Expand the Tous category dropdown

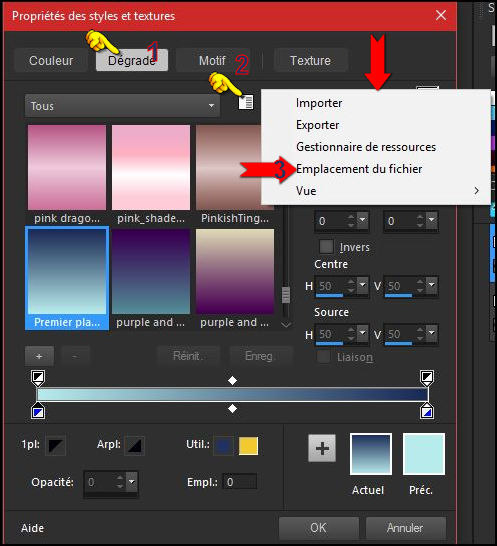coord(122,106)
